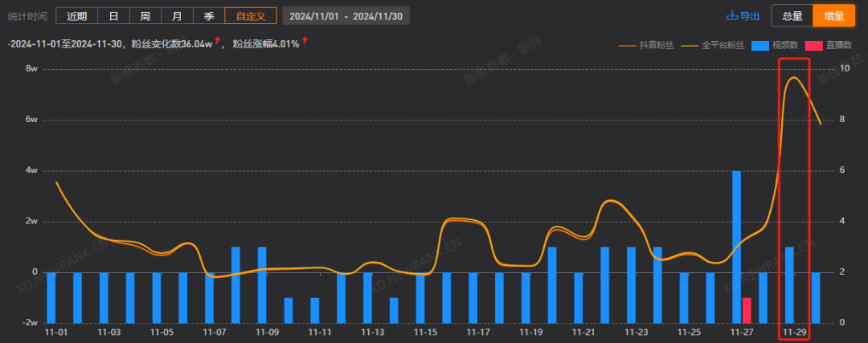Click the export download icon

[x=732, y=15]
